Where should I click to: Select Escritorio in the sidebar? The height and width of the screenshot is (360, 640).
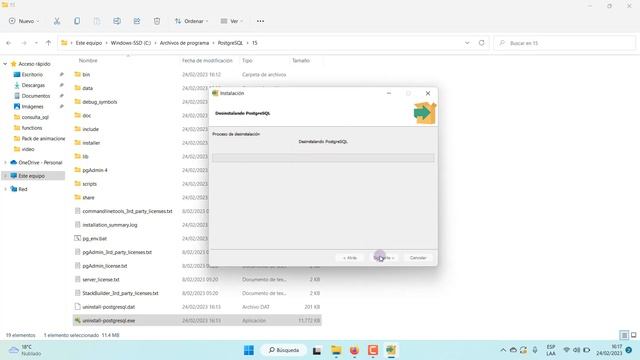[x=32, y=75]
